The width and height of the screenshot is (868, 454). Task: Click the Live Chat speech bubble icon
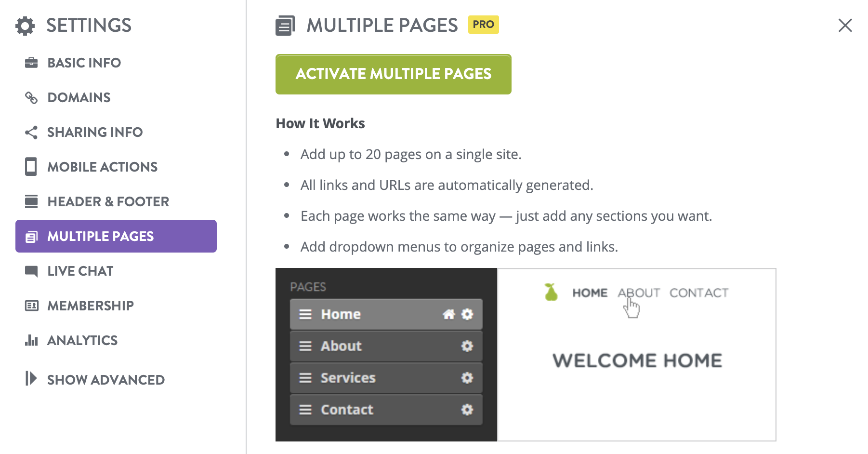coord(31,271)
